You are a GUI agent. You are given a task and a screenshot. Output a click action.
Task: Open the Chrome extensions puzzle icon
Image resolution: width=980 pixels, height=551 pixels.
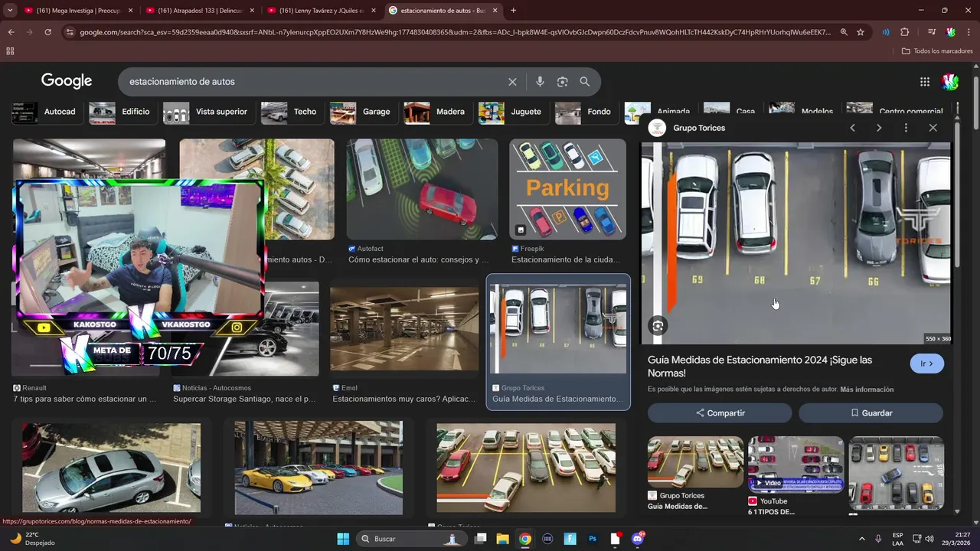(x=904, y=32)
